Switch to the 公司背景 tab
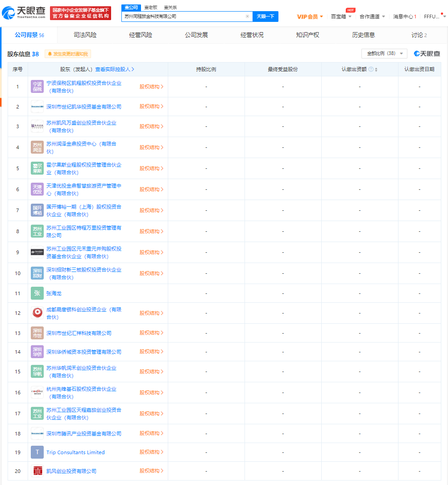Viewport: 448px width, 485px height. point(29,35)
